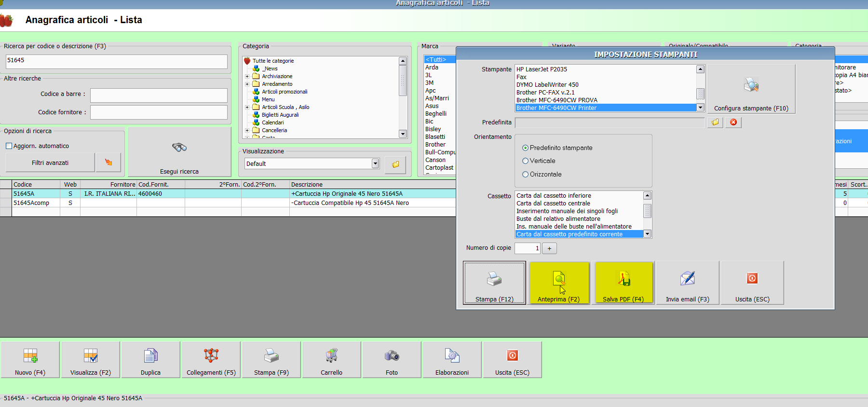The image size is (868, 407).
Task: Select DYMO LabelWriter 450 printer
Action: pyautogui.click(x=547, y=85)
